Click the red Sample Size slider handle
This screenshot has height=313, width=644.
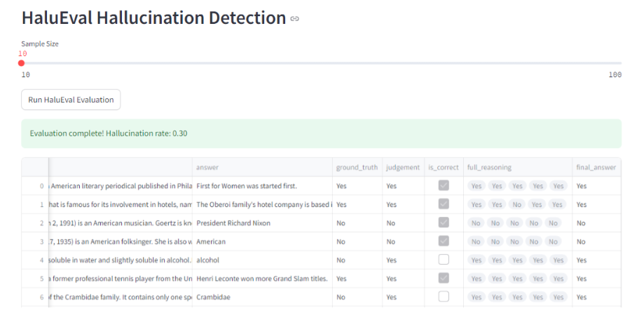(22, 63)
